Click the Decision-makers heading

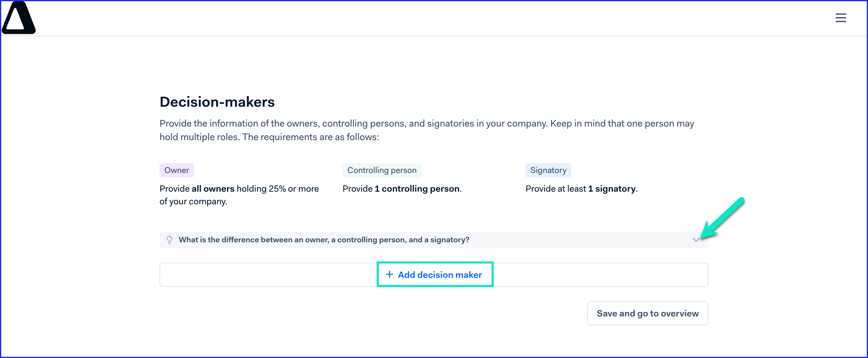point(217,102)
